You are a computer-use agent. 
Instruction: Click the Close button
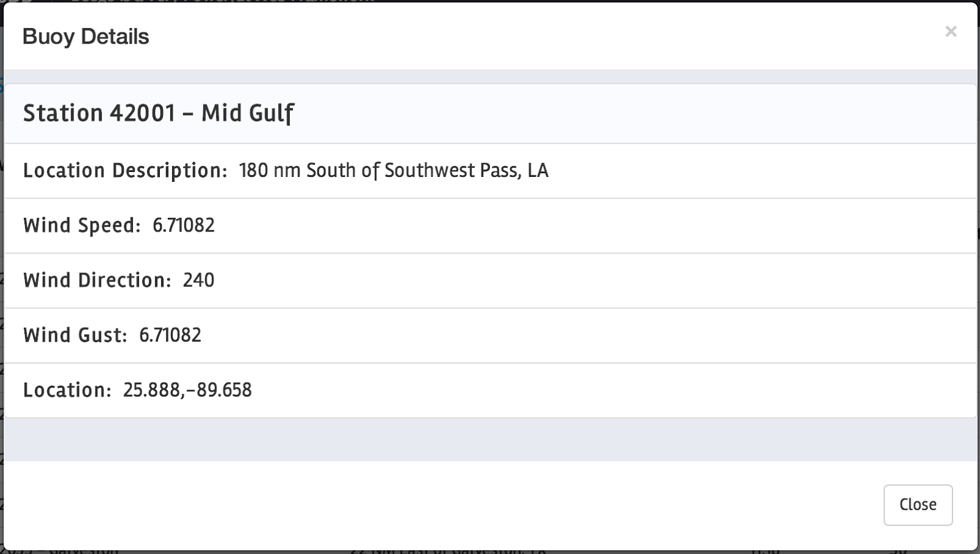[918, 504]
